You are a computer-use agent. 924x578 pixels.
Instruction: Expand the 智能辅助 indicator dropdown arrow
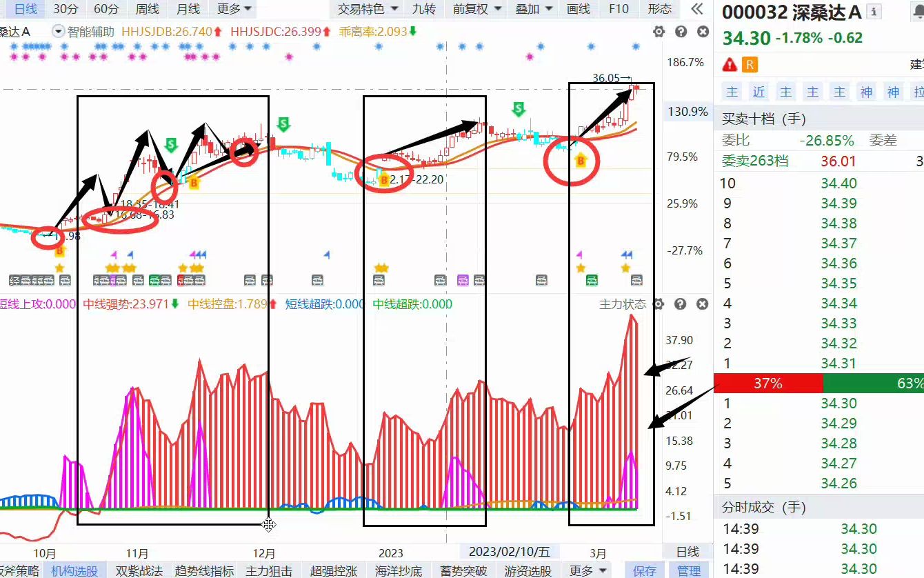point(58,31)
